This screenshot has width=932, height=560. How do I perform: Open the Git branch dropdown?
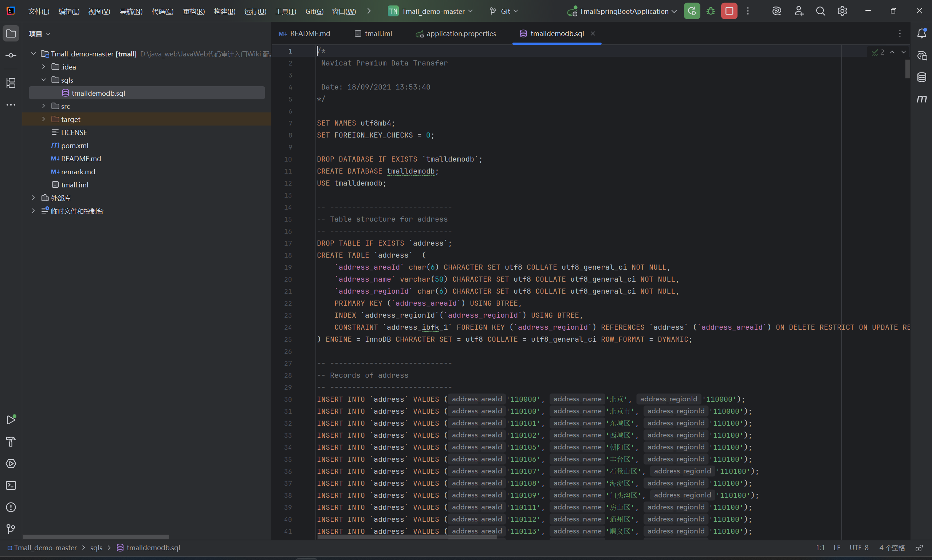point(504,11)
